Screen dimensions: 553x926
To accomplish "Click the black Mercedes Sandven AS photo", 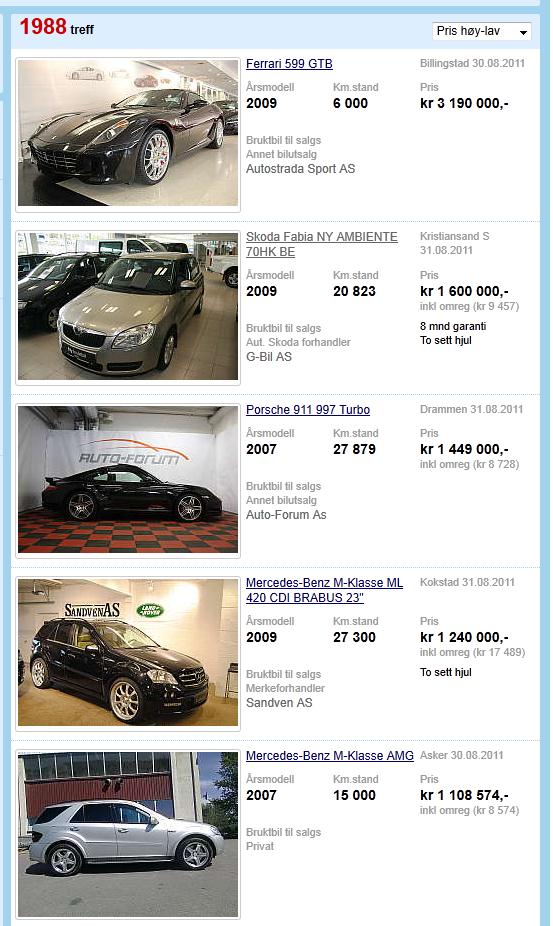I will pyautogui.click(x=128, y=653).
